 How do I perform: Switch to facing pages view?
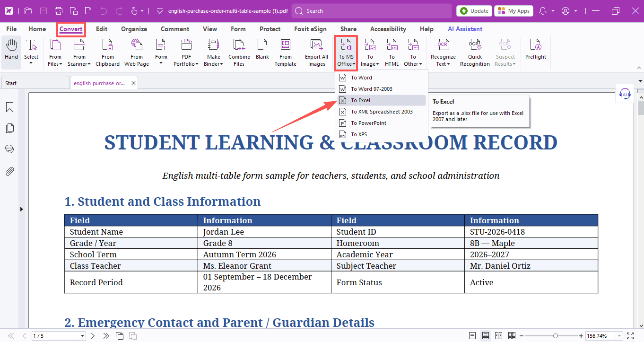point(498,336)
